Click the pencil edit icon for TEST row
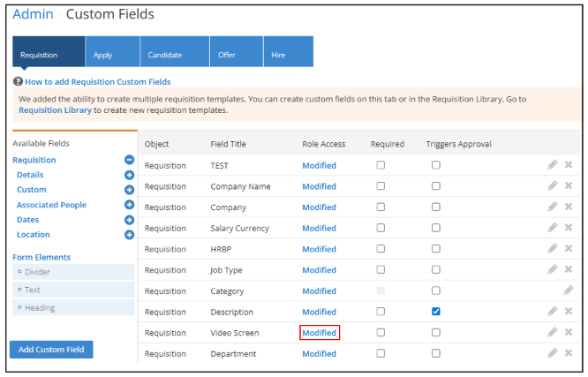Screen dimensions: 588x377 tap(553, 165)
